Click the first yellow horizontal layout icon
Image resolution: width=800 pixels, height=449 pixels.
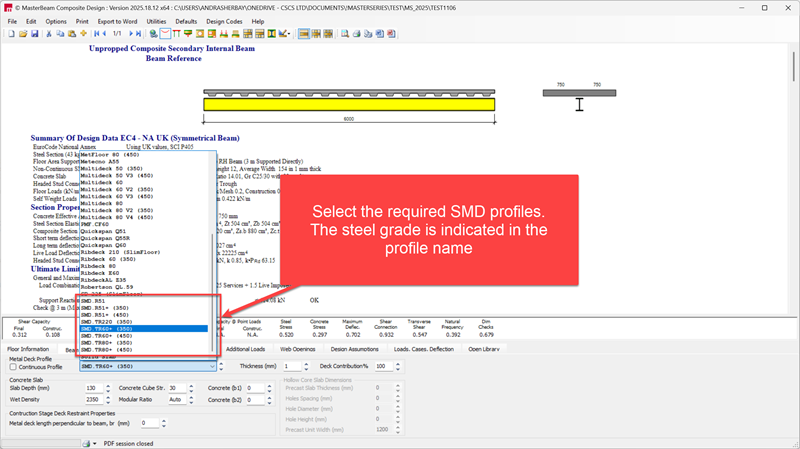point(304,34)
